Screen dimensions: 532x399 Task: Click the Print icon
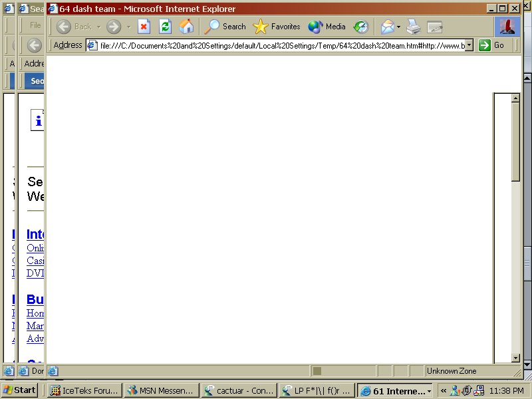tap(414, 27)
